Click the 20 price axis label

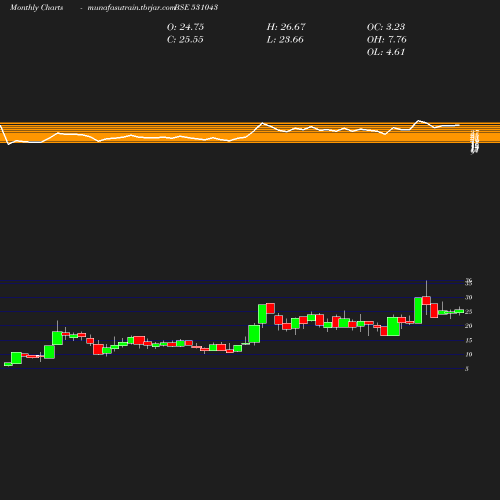[469, 326]
